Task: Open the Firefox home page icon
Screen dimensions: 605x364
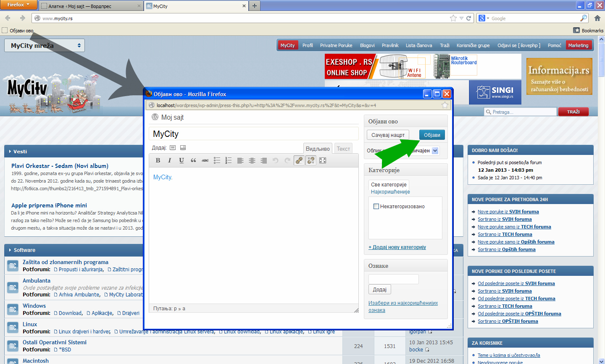Action: coord(597,18)
